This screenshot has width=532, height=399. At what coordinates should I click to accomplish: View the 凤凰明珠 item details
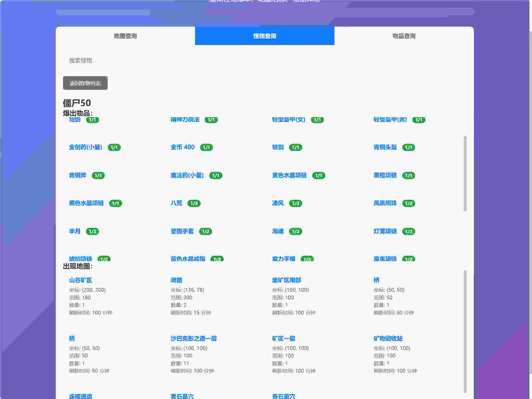point(385,203)
